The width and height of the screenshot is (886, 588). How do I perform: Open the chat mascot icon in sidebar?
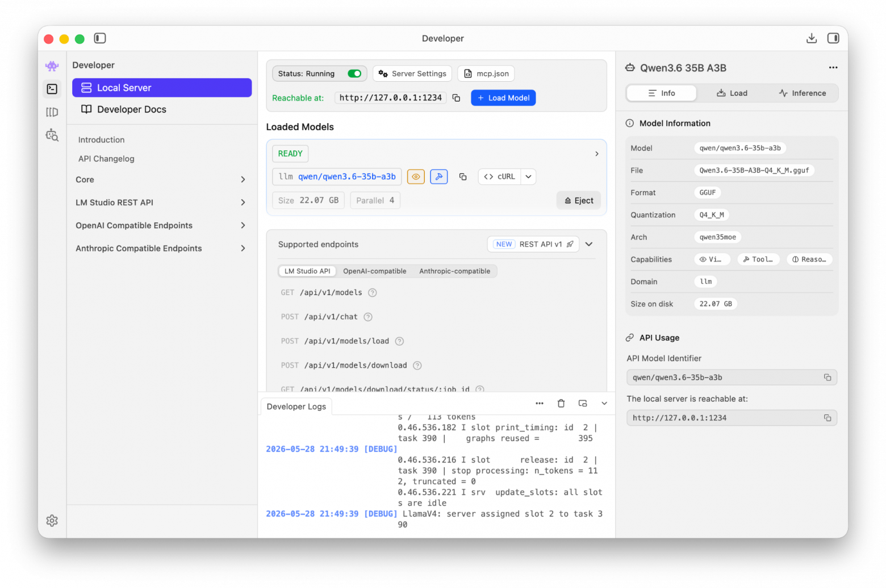[52, 66]
